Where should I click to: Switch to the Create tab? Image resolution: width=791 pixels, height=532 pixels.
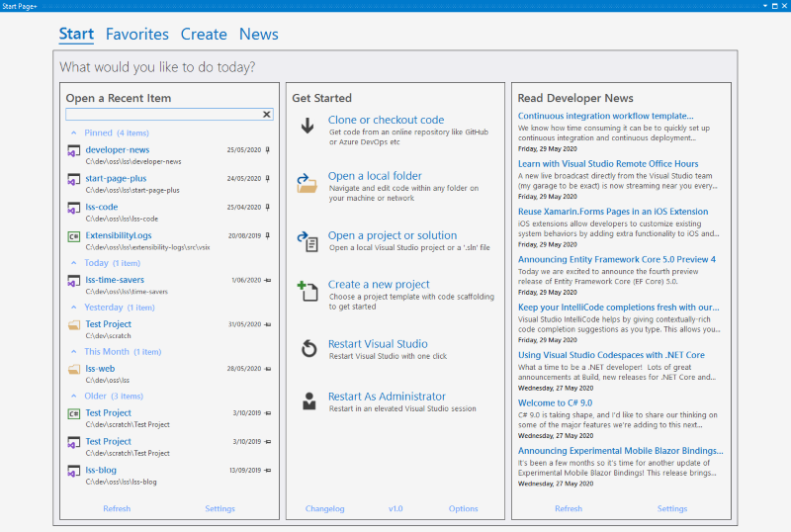pyautogui.click(x=204, y=34)
